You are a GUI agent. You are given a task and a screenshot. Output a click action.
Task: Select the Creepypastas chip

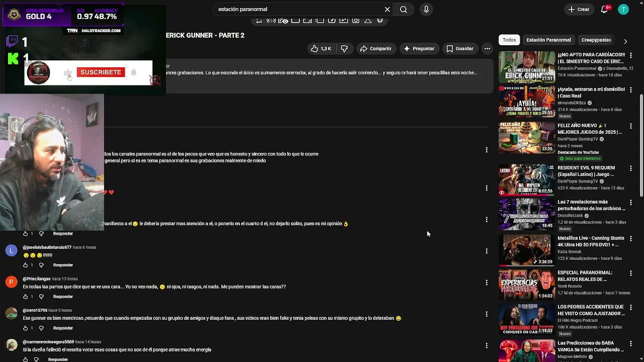click(596, 40)
